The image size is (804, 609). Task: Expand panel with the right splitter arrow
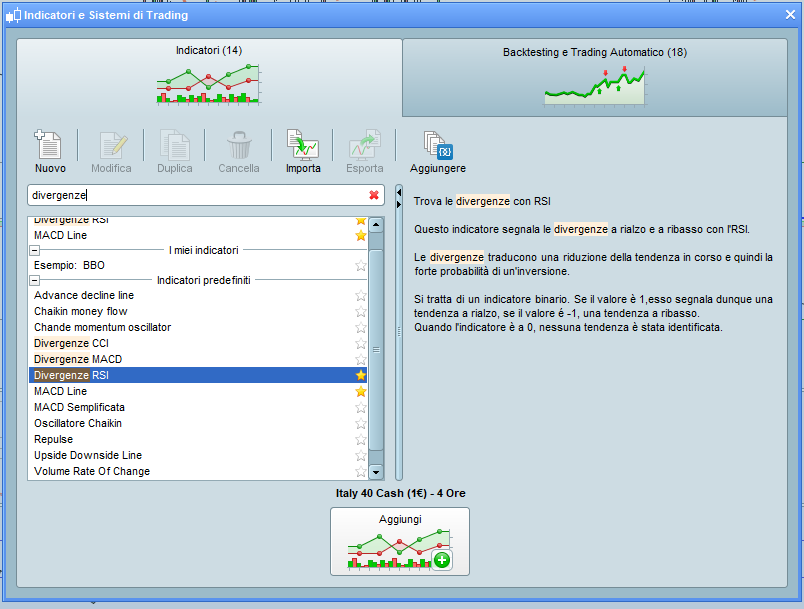[x=399, y=205]
